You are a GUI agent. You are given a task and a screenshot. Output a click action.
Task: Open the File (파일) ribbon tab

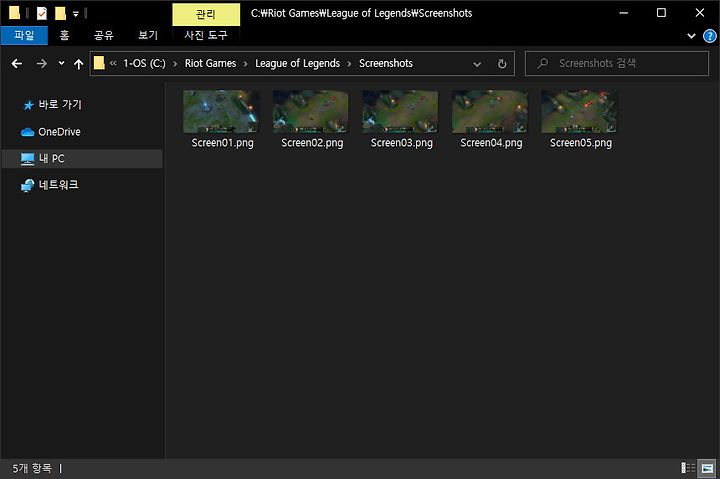tap(24, 35)
